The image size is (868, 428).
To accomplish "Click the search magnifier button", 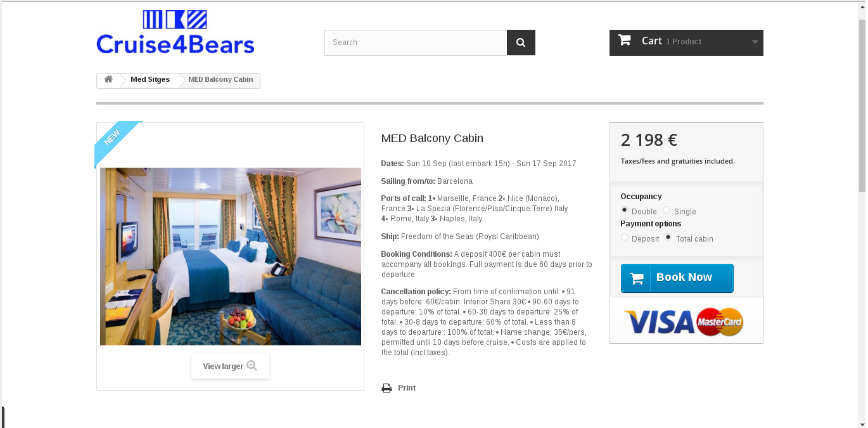I will (521, 42).
